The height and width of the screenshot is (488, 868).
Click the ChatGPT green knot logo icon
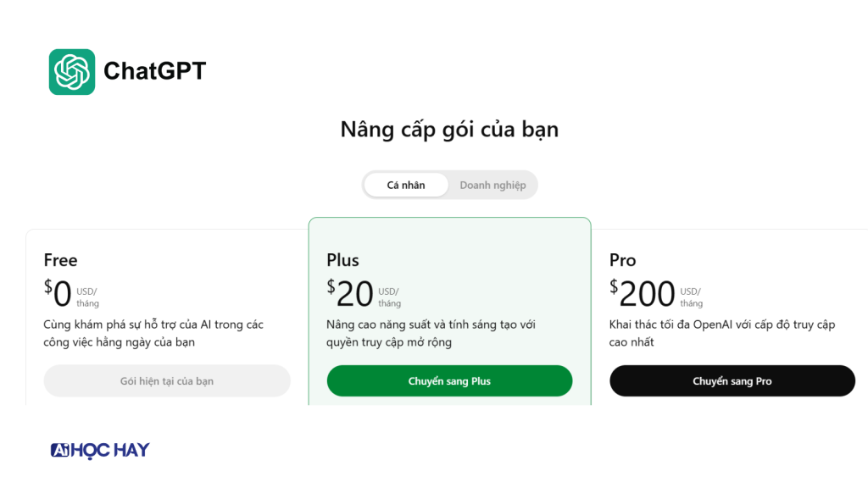(72, 72)
